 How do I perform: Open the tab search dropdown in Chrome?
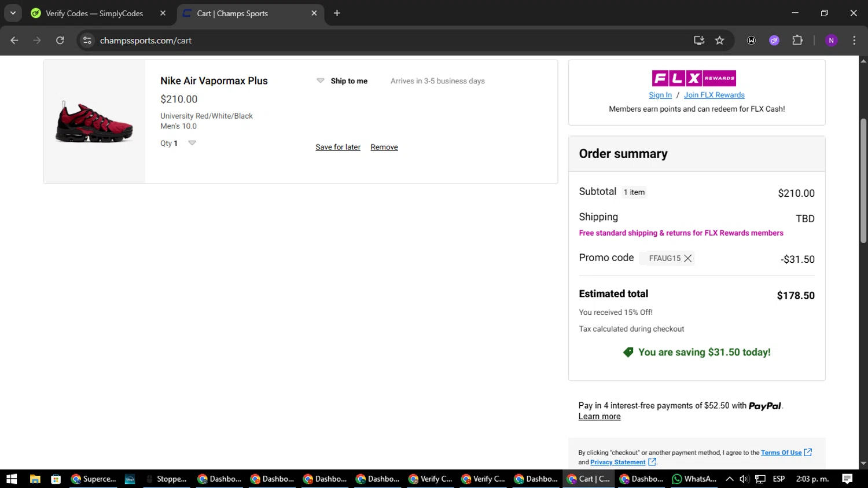pos(13,13)
